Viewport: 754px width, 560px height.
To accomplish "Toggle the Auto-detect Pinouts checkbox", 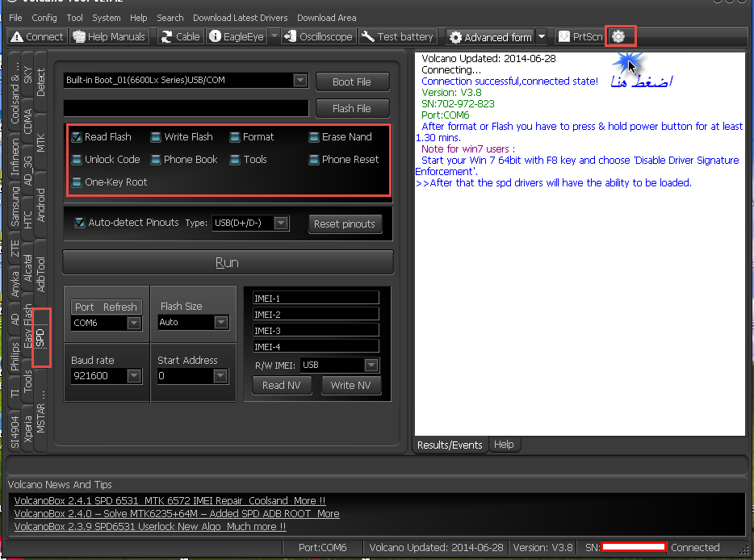I will click(x=80, y=223).
